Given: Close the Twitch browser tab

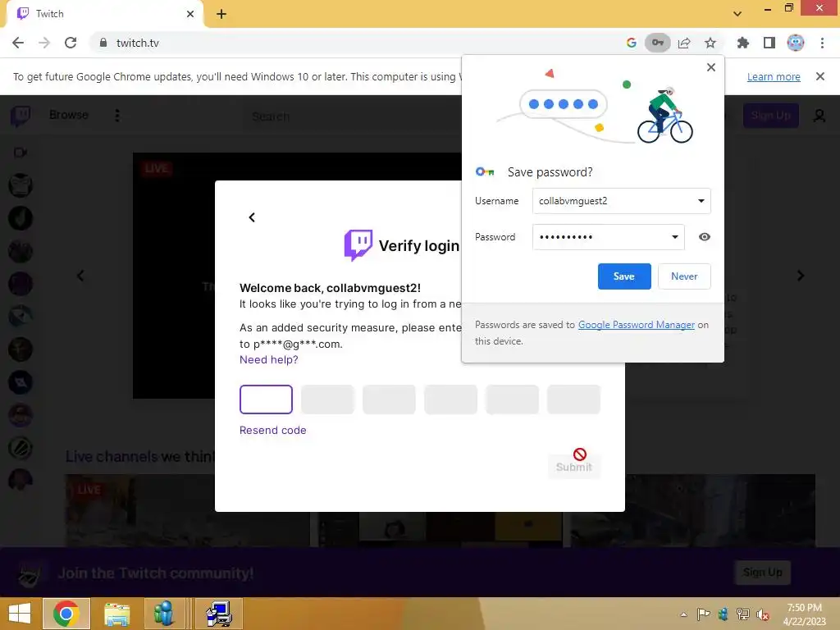Looking at the screenshot, I should [190, 14].
